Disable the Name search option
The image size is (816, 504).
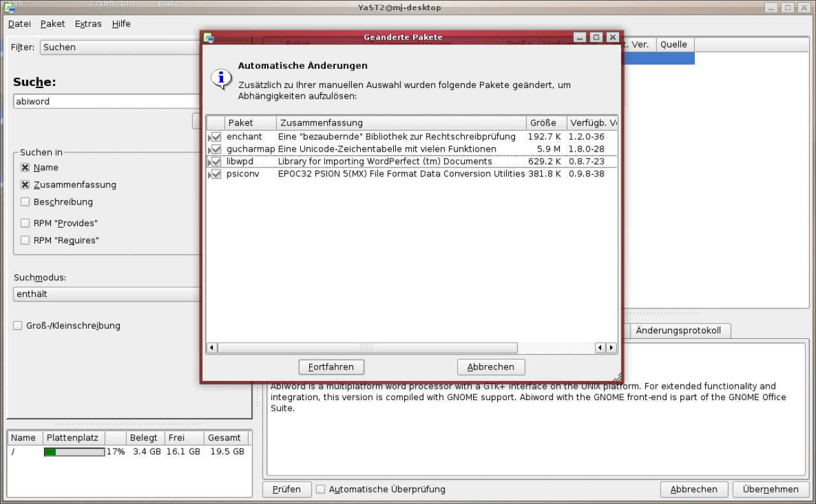(x=25, y=168)
